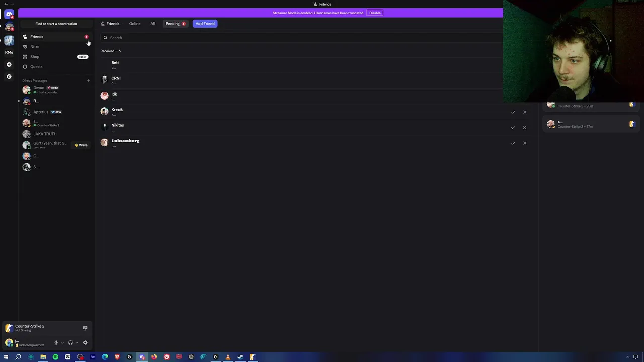Open Counter-Strike 2 taskbar icon

(252, 357)
